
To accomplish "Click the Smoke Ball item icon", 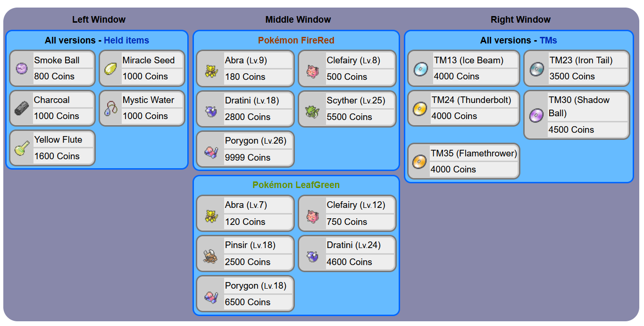I will pyautogui.click(x=22, y=69).
